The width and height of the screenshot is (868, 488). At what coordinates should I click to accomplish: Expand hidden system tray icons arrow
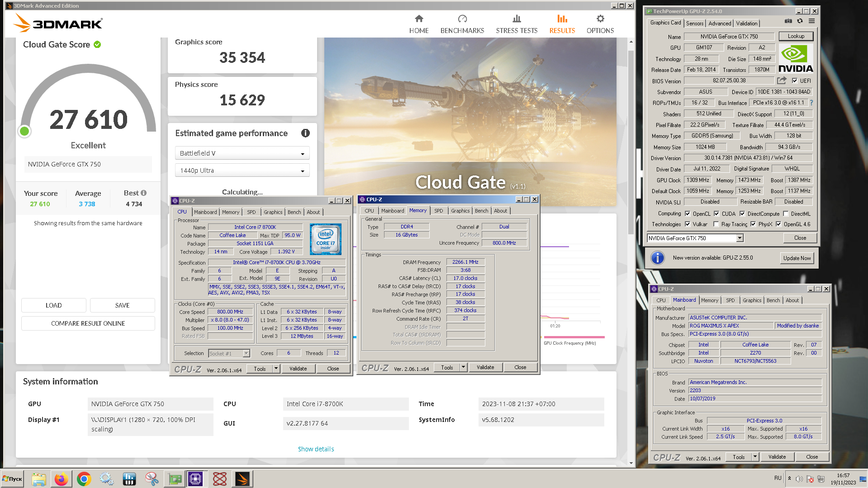789,479
